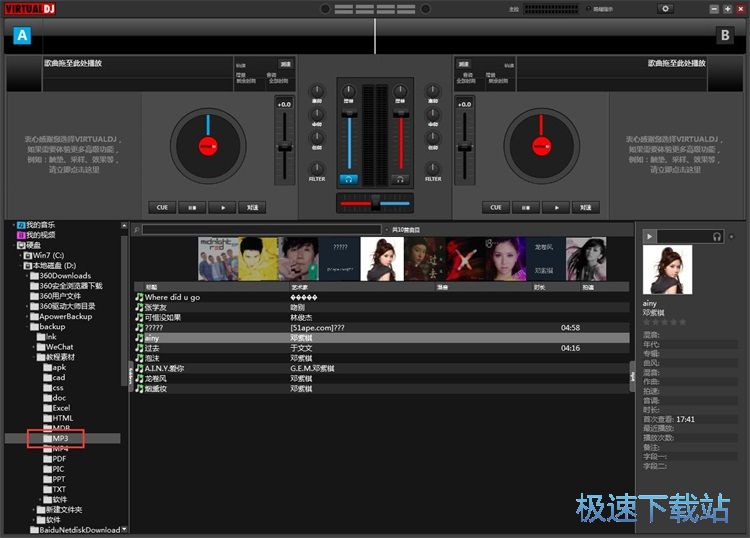Click the right deck's low EQ knob
This screenshot has height=538, width=750.
pos(433,138)
